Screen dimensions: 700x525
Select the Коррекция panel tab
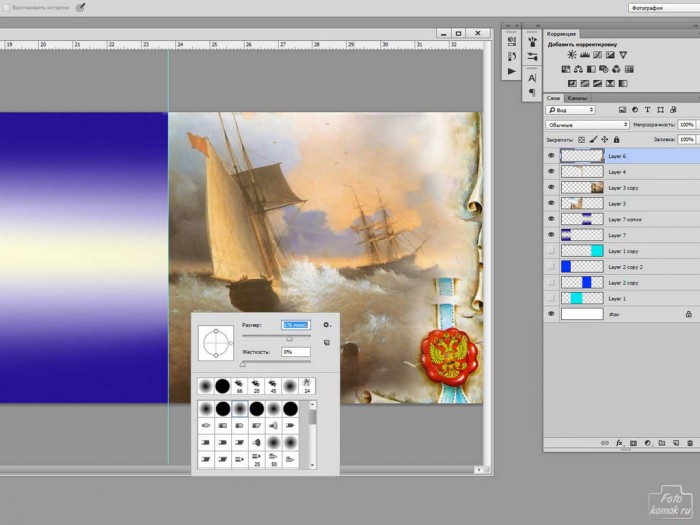pos(562,34)
